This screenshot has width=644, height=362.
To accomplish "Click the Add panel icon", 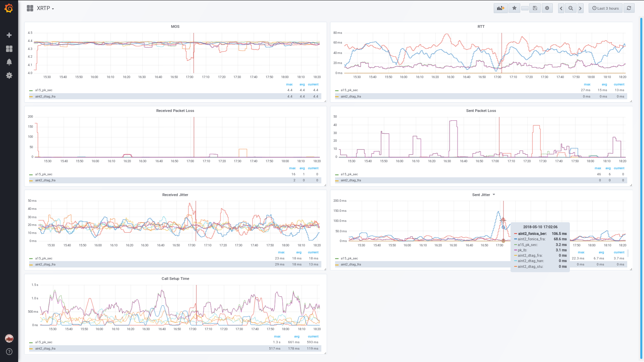I will 500,8.
